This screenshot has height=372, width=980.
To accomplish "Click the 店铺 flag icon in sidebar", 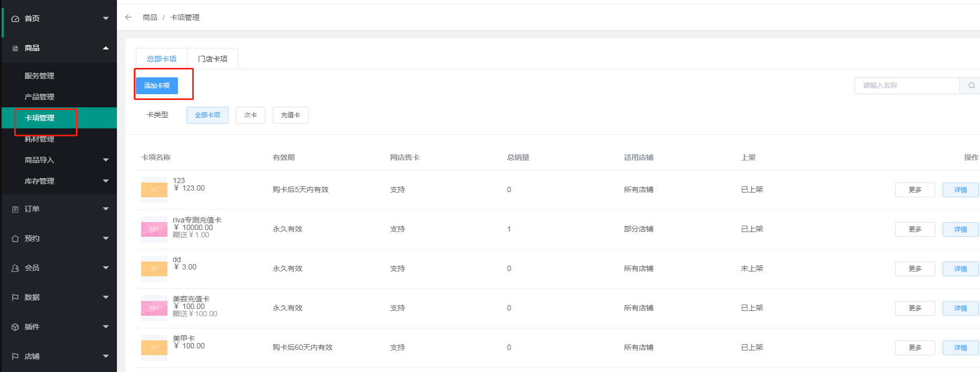I will pyautogui.click(x=15, y=356).
